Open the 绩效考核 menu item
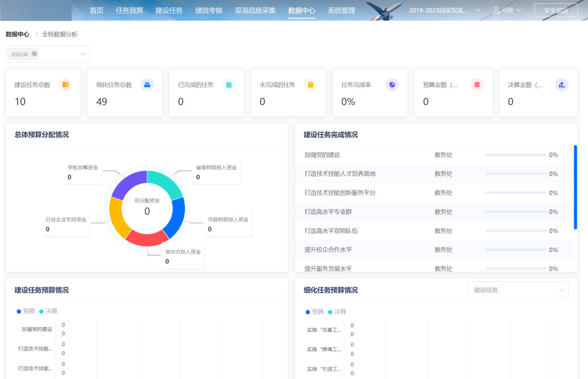 [209, 10]
